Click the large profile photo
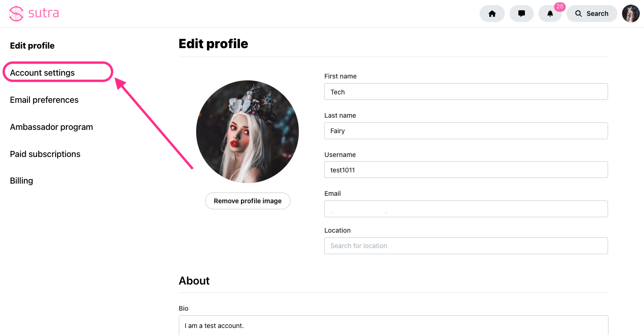The width and height of the screenshot is (644, 335). (248, 132)
